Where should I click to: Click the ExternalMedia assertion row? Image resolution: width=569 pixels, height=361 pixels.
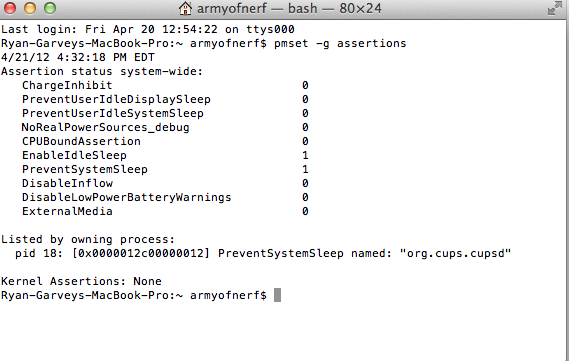point(165,211)
